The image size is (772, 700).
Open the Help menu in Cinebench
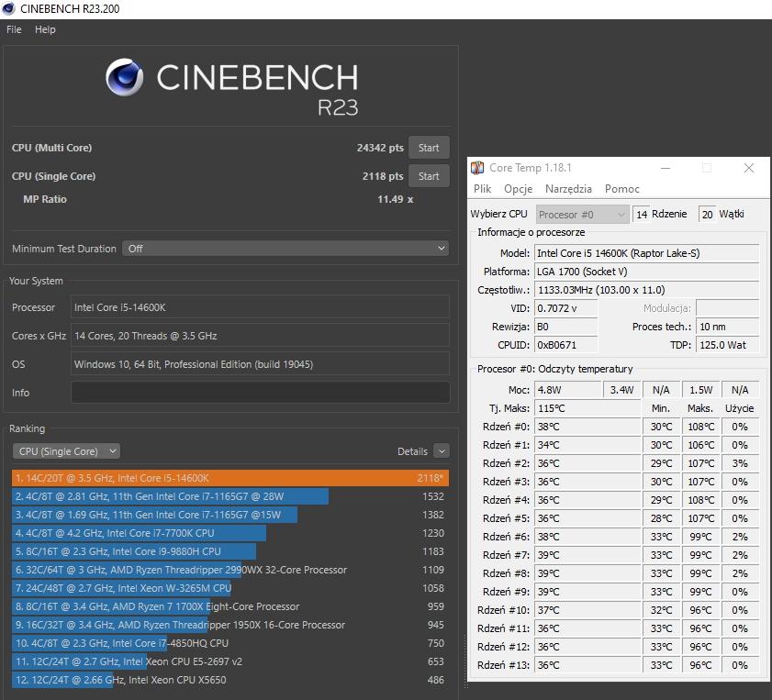pos(45,29)
